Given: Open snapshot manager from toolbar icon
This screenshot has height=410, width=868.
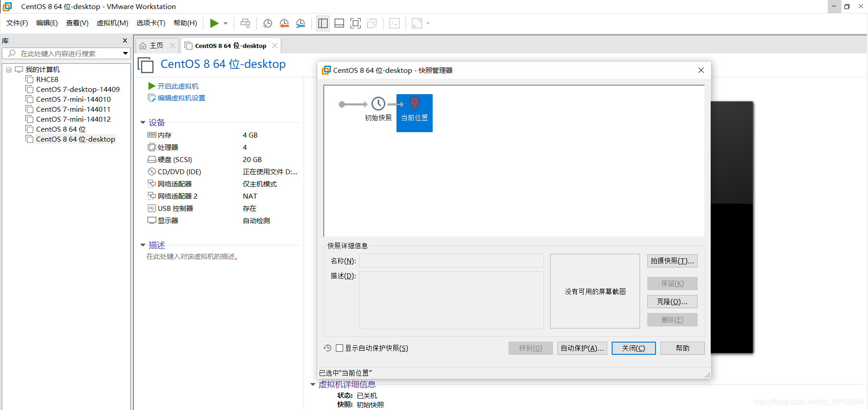Looking at the screenshot, I should tap(301, 23).
